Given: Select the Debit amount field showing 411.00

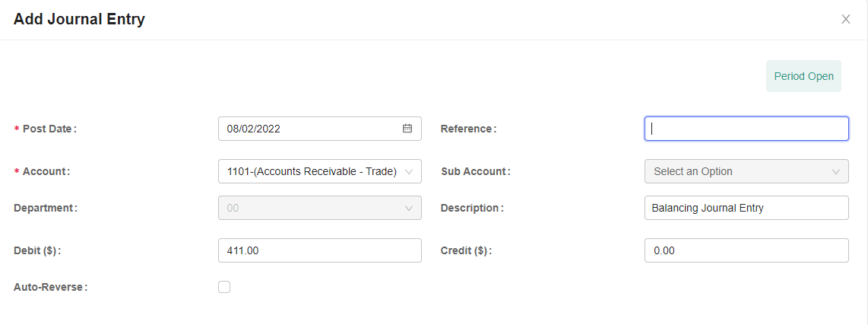Looking at the screenshot, I should (320, 250).
